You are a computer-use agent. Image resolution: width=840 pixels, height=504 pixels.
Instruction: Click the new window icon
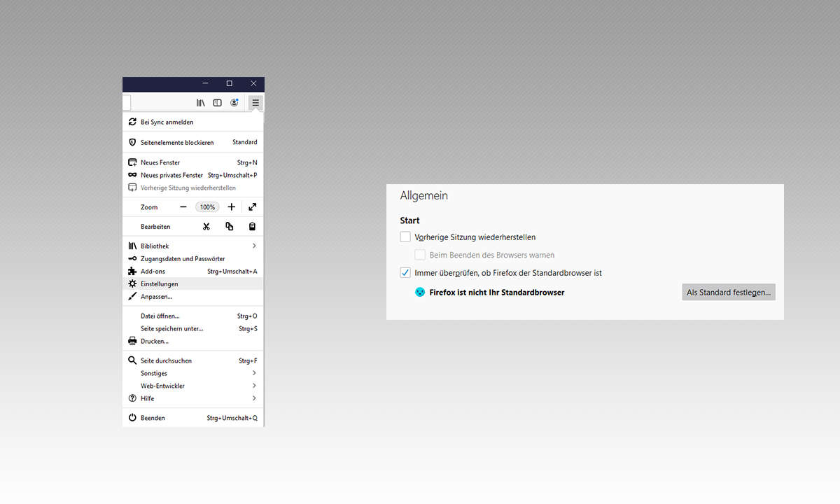tap(132, 162)
